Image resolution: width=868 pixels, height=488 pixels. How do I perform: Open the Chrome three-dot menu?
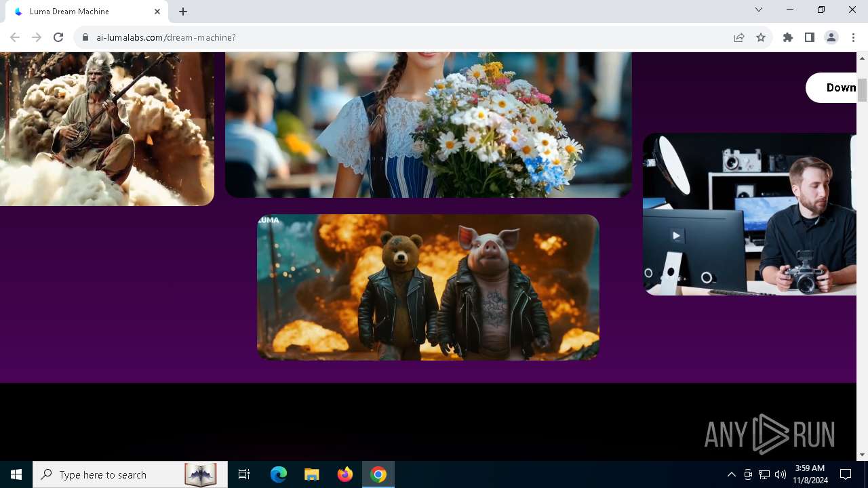(852, 37)
